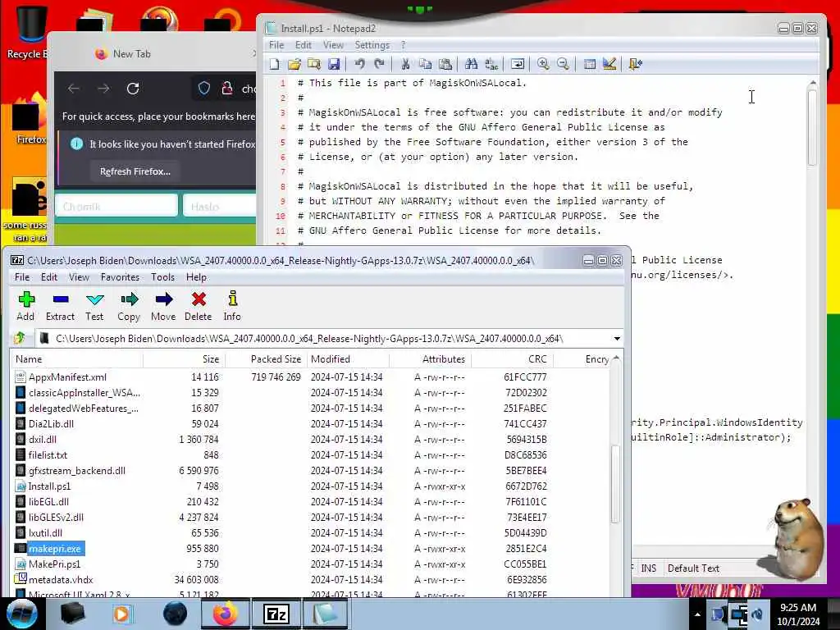Click the Replace icon in Notepad2 toolbar
The height and width of the screenshot is (630, 840).
pos(491,64)
